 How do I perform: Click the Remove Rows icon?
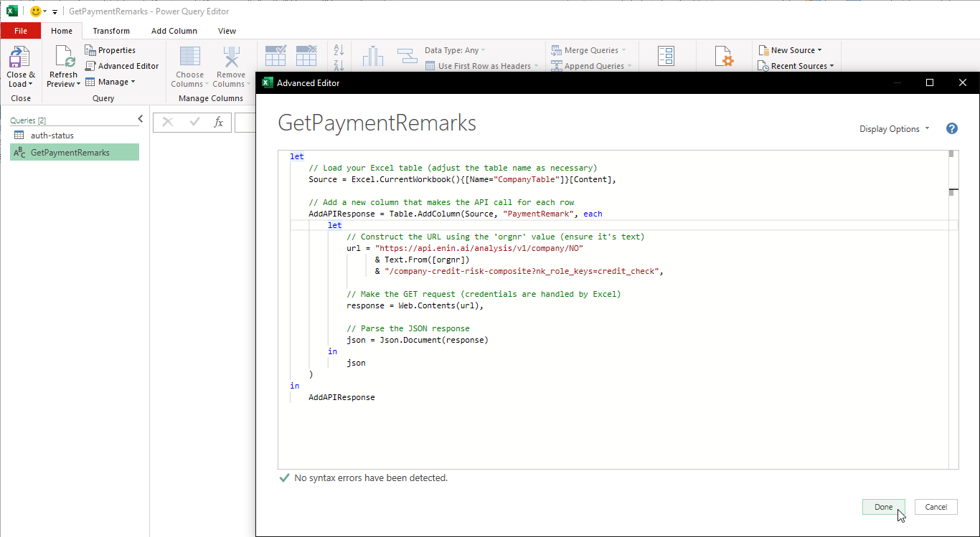pos(306,55)
